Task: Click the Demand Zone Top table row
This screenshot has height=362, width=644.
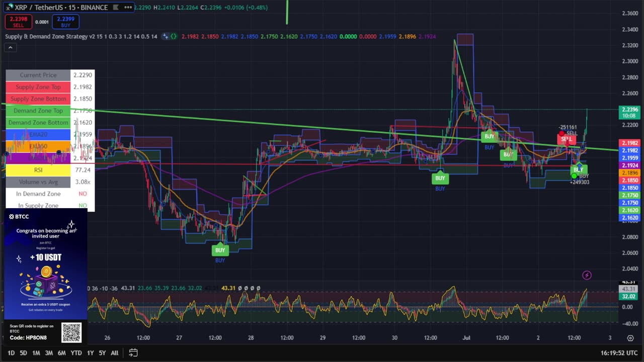Action: (x=50, y=111)
